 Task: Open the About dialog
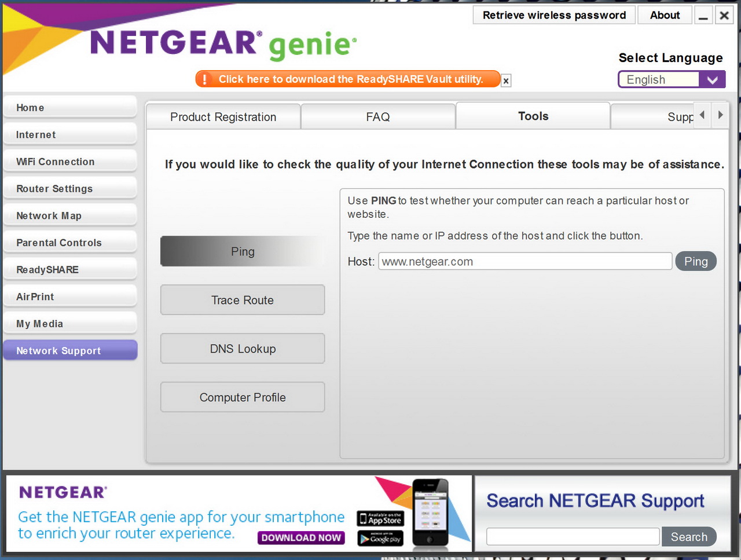[x=665, y=15]
